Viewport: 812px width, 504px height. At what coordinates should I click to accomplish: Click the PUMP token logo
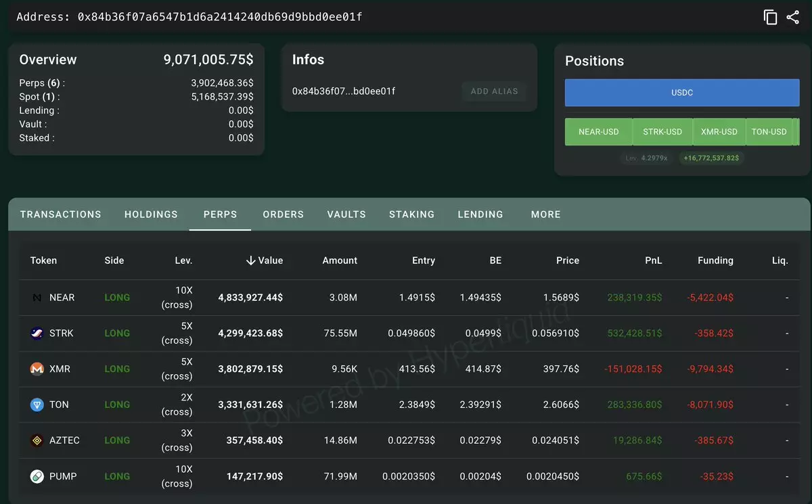coord(37,476)
